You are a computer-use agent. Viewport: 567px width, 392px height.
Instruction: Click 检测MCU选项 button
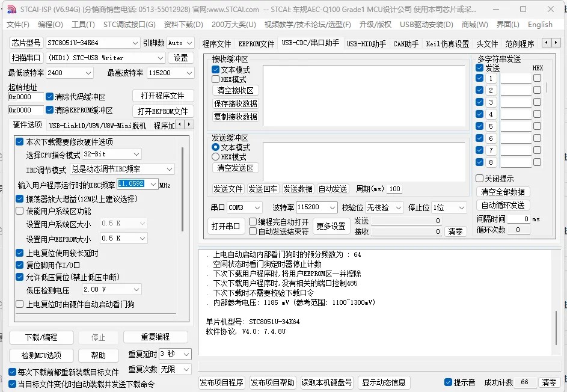click(x=41, y=355)
